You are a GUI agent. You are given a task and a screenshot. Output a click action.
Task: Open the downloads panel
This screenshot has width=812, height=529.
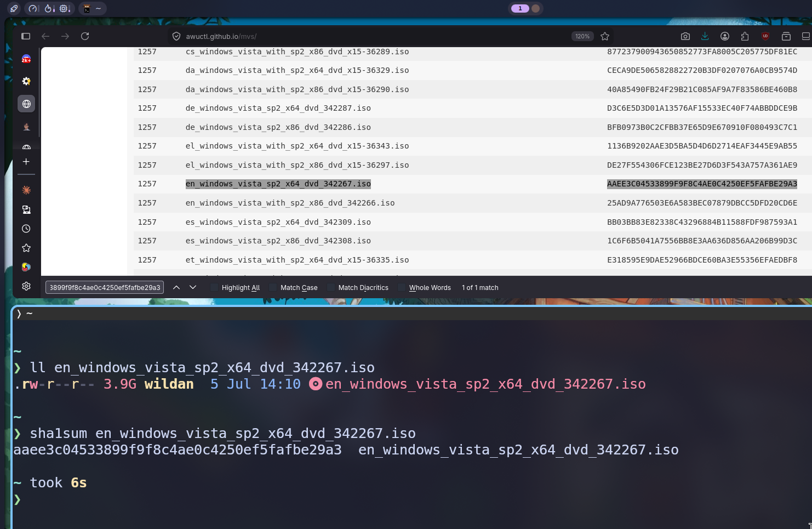click(x=705, y=36)
